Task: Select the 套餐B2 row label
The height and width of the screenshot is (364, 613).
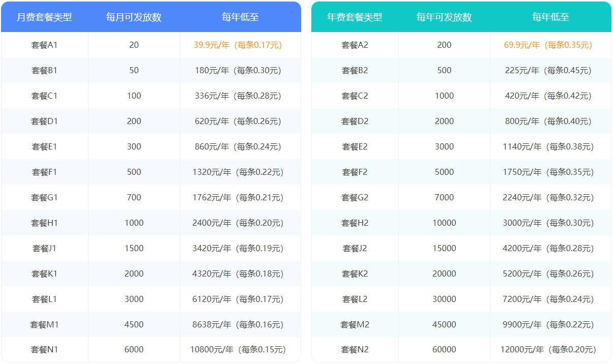Action: 355,70
